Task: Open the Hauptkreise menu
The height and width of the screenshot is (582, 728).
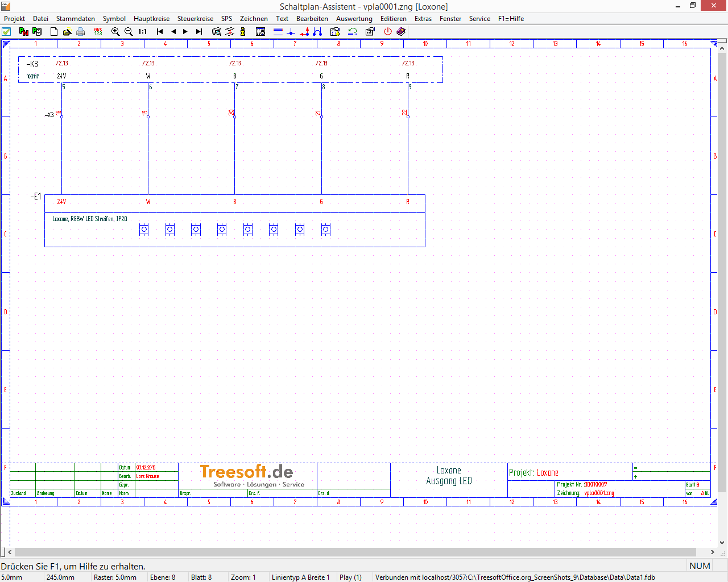Action: coord(151,19)
